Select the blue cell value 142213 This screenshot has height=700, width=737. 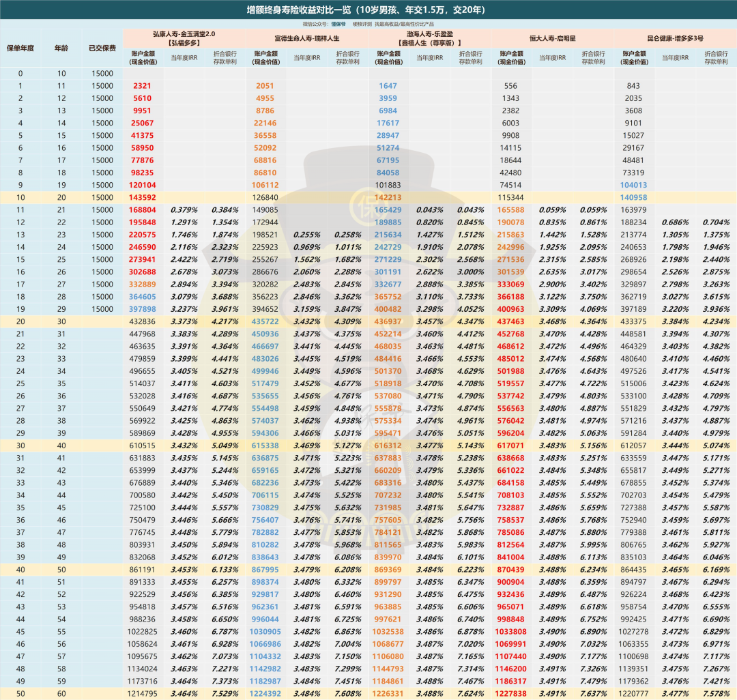388,198
